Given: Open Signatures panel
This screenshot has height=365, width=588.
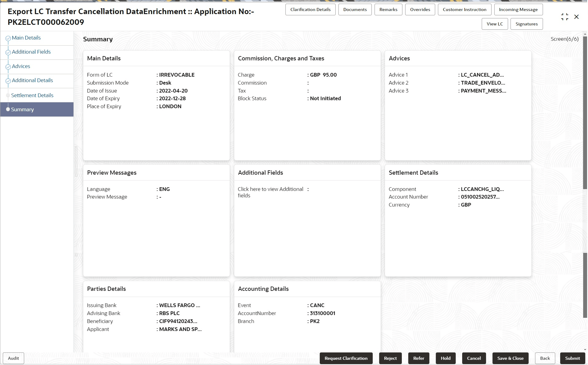Looking at the screenshot, I should tap(526, 24).
